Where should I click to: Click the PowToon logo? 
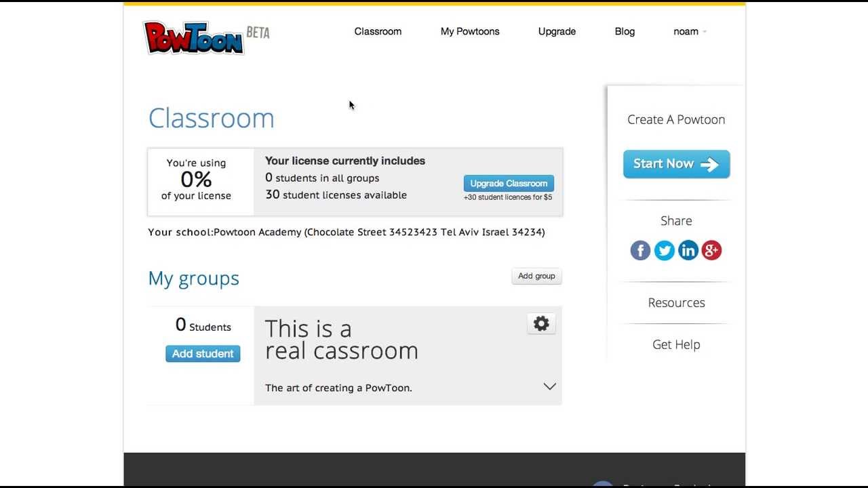click(194, 38)
